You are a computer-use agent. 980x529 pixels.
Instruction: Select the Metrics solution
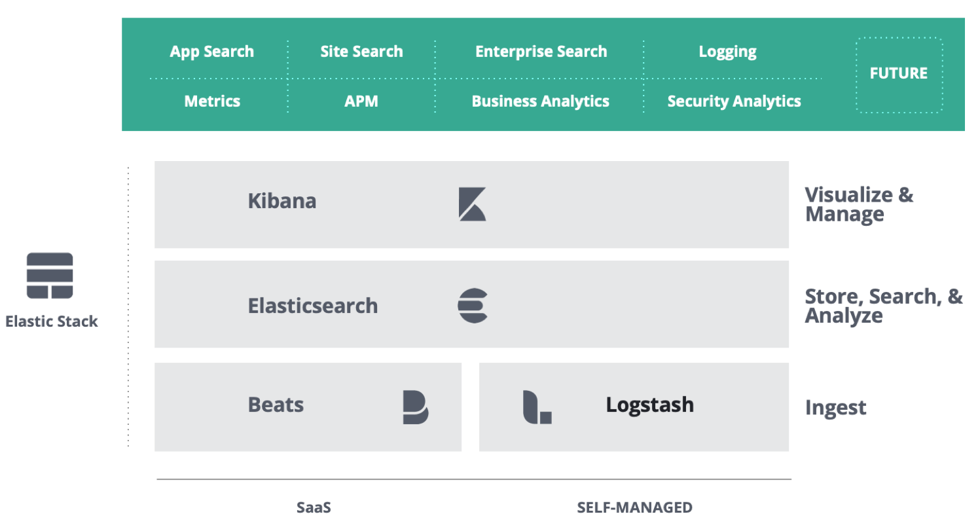212,101
